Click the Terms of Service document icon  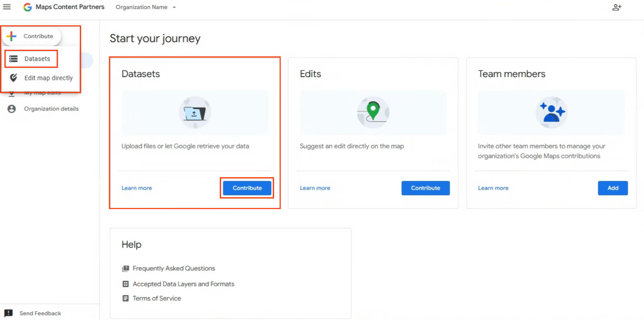tap(126, 298)
